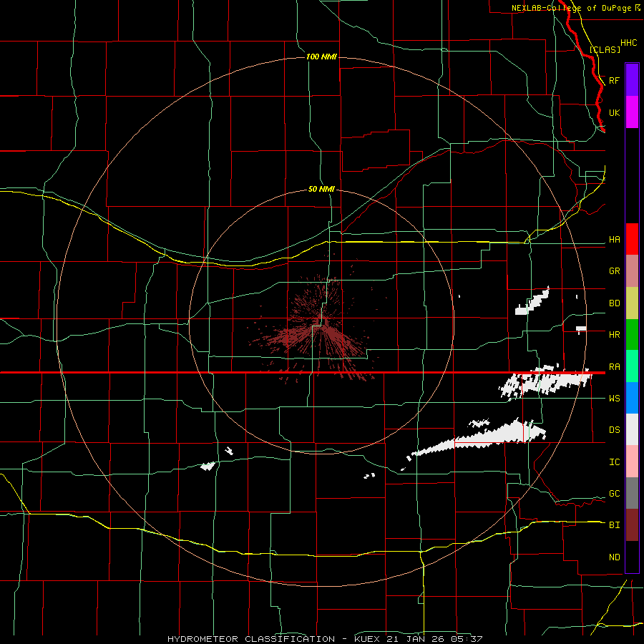Click the HA legend label
Viewport: 644px width, 644px height.
click(x=614, y=240)
